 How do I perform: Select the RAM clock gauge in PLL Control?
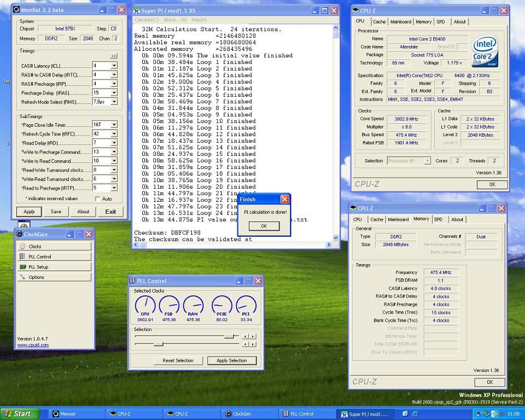click(x=193, y=306)
